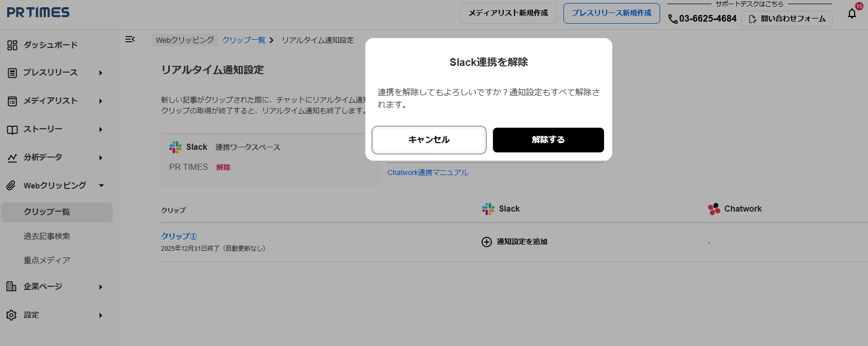Click the story book icon

(12, 130)
